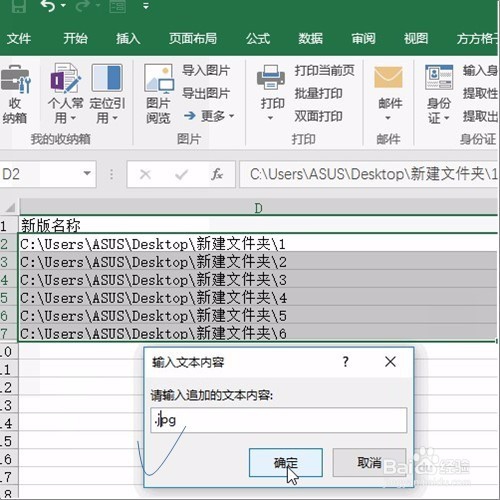The width and height of the screenshot is (500, 500).
Task: Select cell 新版名称 in row 1
Action: 258,225
